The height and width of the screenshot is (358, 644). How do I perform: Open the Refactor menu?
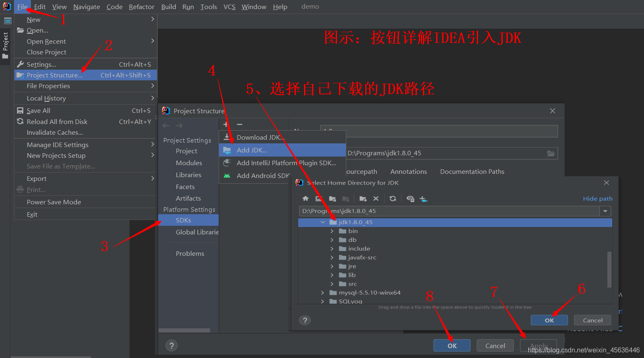pyautogui.click(x=141, y=7)
